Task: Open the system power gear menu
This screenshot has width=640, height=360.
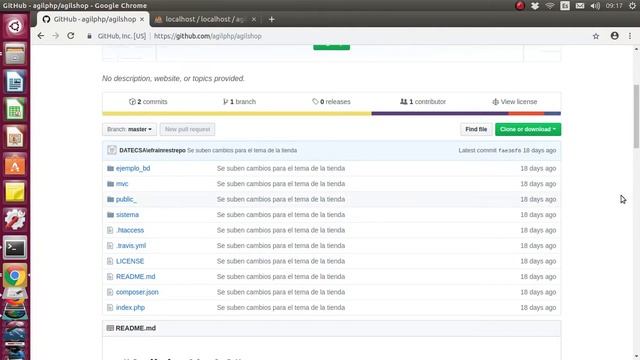Action: click(x=632, y=6)
